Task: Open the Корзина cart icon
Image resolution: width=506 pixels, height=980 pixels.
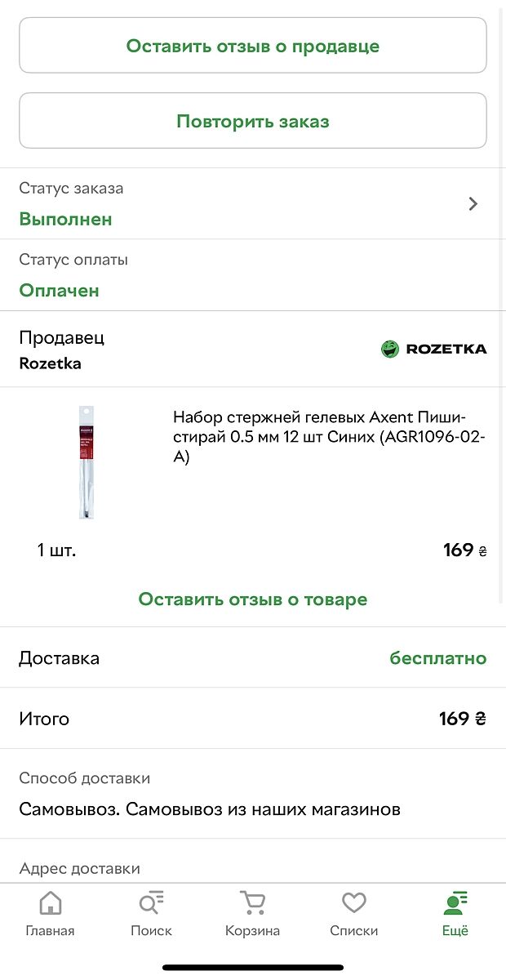Action: tap(252, 903)
